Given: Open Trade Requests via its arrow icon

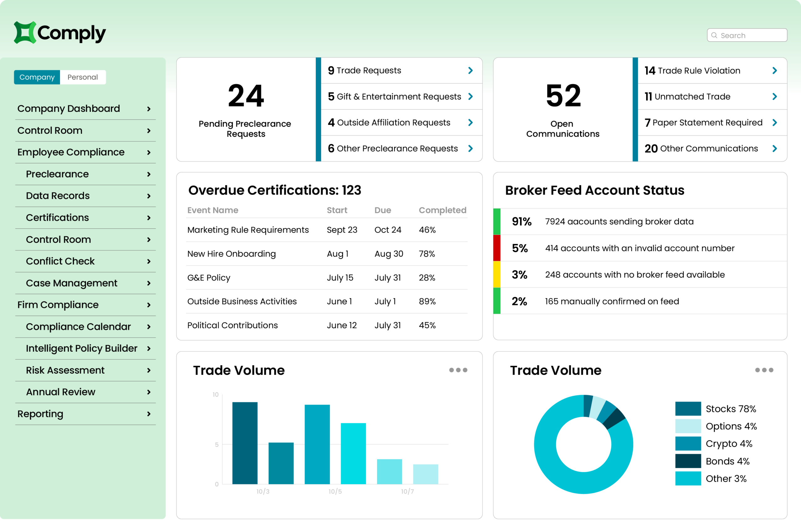Looking at the screenshot, I should click(471, 70).
